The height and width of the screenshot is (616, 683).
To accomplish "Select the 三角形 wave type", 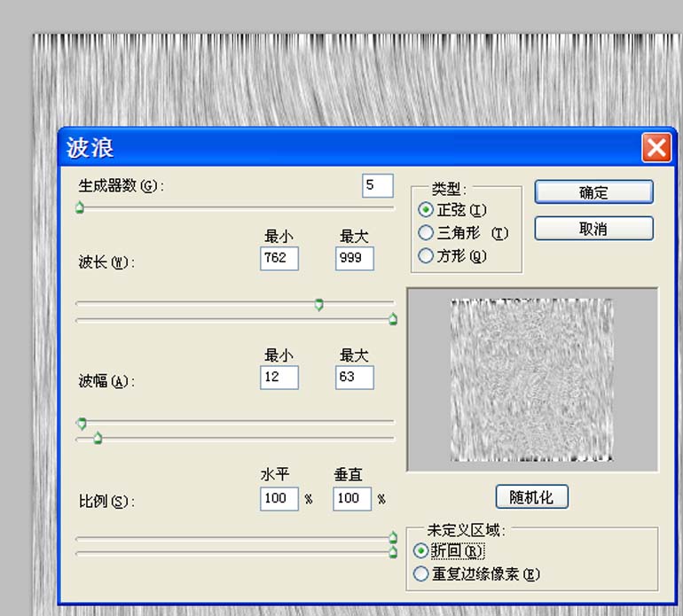I will 463,233.
